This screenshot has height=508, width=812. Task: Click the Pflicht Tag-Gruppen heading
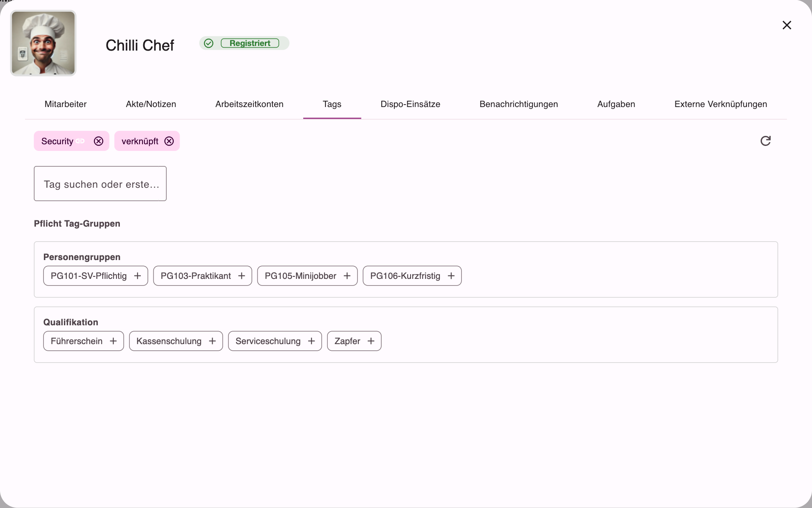(77, 224)
